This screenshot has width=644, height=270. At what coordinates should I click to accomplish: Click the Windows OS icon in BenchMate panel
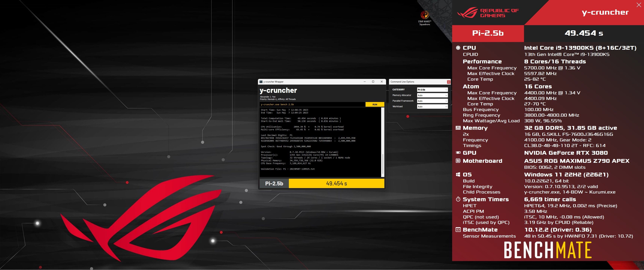(458, 174)
